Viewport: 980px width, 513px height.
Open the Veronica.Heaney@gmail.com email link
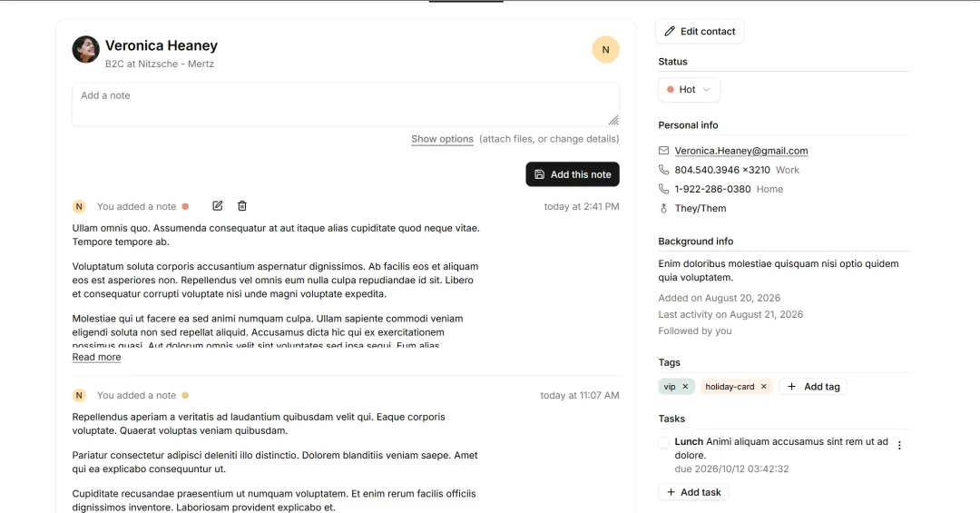pos(741,151)
